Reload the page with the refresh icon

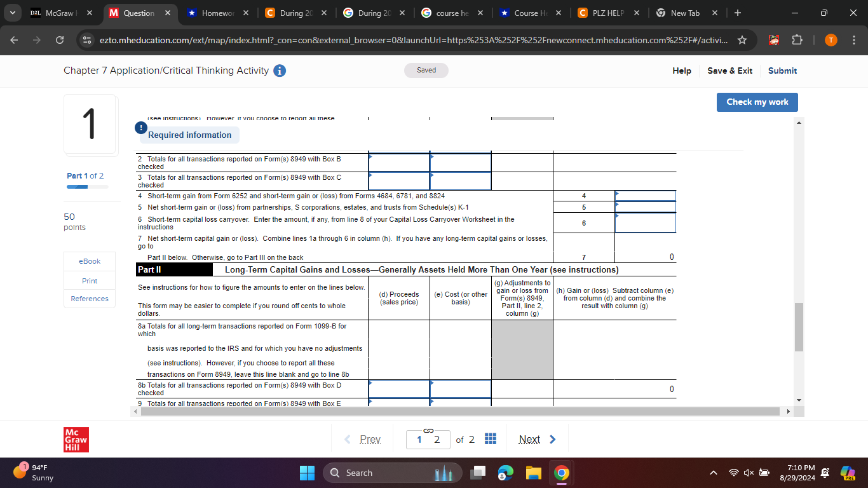click(x=60, y=39)
